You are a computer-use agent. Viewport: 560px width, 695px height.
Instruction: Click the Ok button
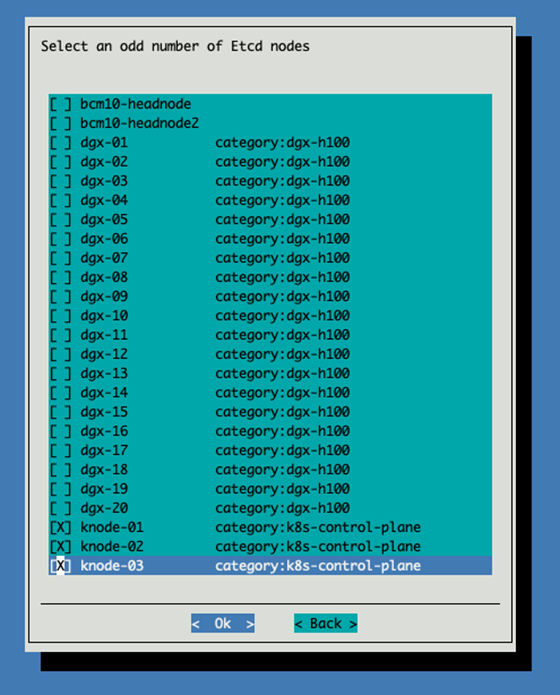point(223,624)
